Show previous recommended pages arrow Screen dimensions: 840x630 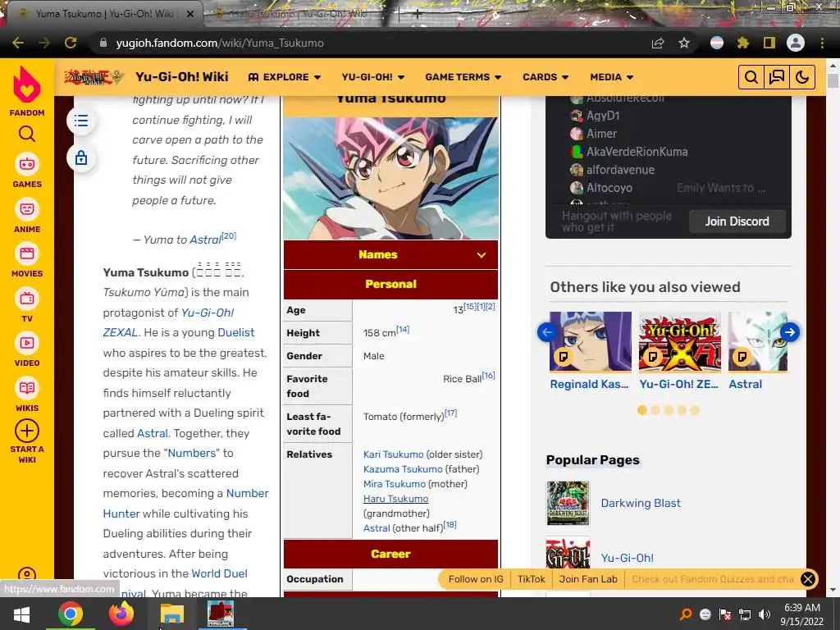[547, 332]
